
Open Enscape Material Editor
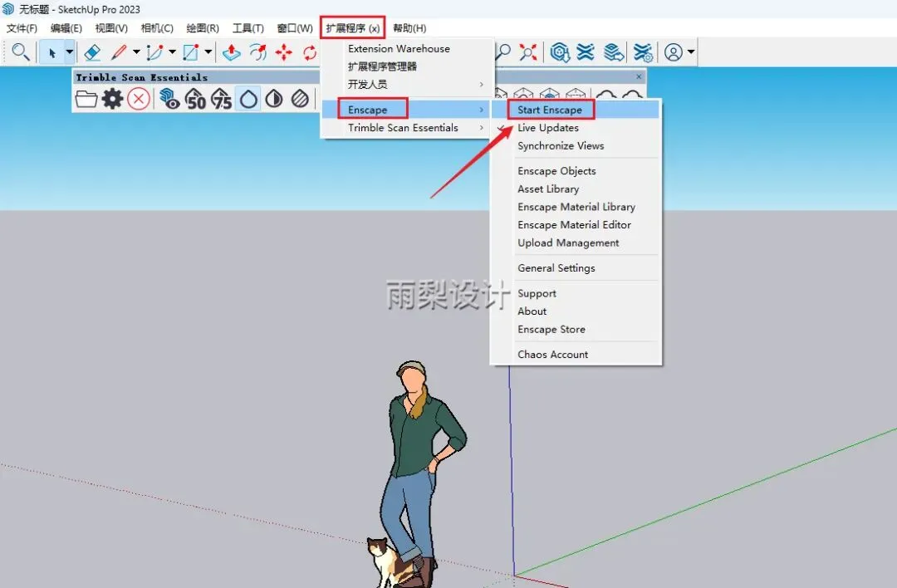click(x=576, y=225)
